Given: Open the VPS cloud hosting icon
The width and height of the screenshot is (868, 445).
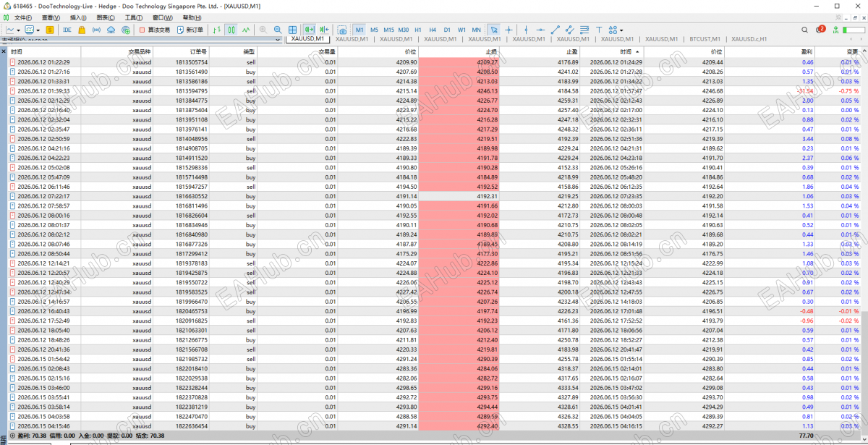Looking at the screenshot, I should [x=111, y=30].
